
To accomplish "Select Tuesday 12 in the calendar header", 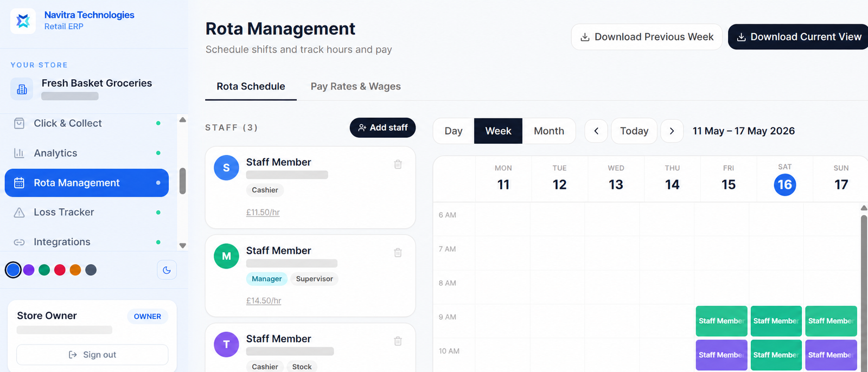I will [x=559, y=179].
